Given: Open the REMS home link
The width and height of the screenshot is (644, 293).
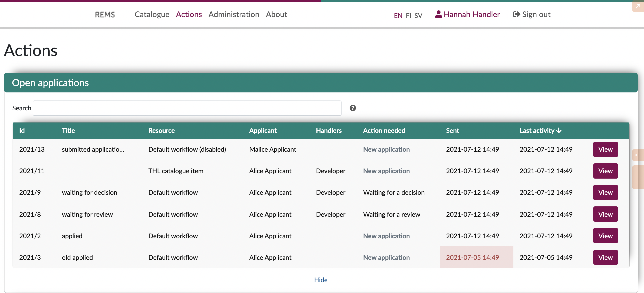Looking at the screenshot, I should point(105,15).
